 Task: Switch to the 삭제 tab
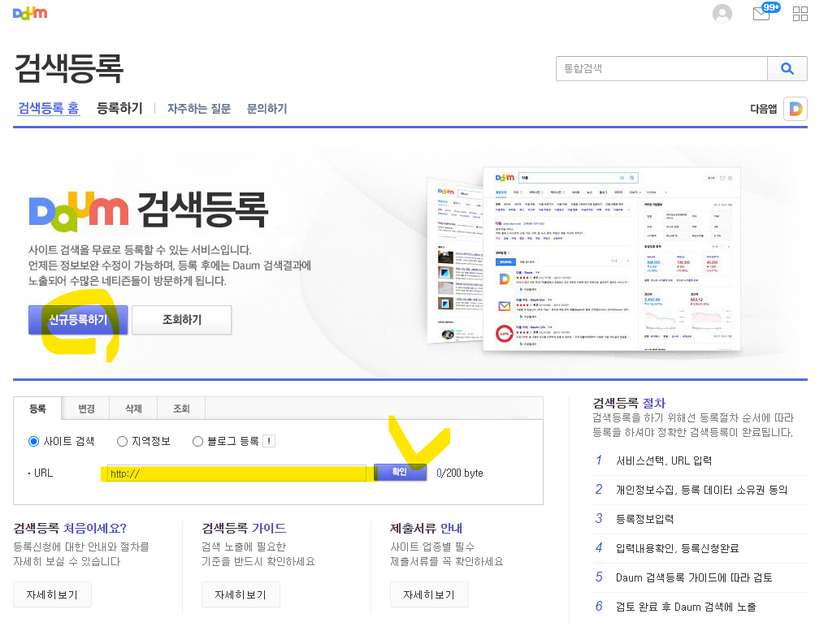pos(132,408)
